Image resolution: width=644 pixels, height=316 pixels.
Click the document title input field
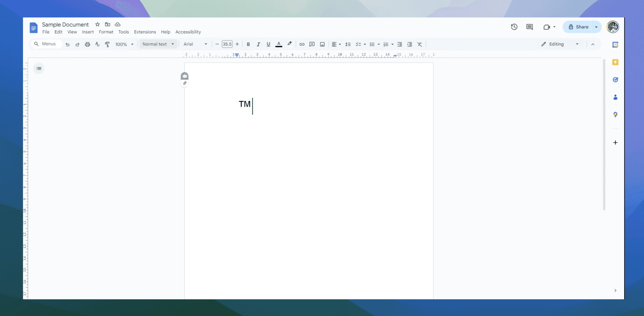(x=65, y=24)
